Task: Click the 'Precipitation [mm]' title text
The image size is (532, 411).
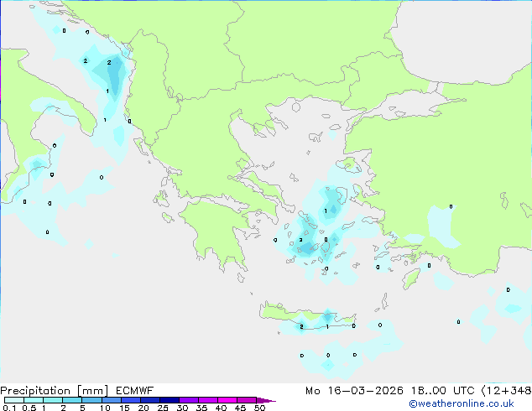Action: (55, 391)
